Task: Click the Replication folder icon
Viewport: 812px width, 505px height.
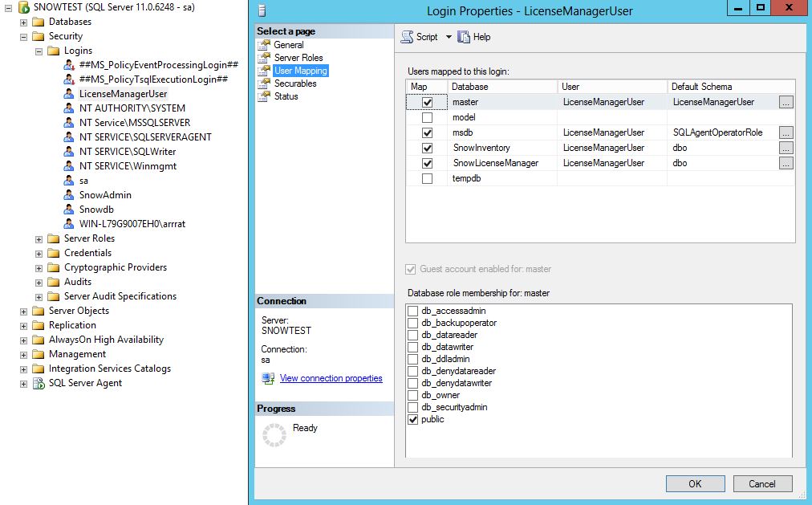Action: pos(38,325)
